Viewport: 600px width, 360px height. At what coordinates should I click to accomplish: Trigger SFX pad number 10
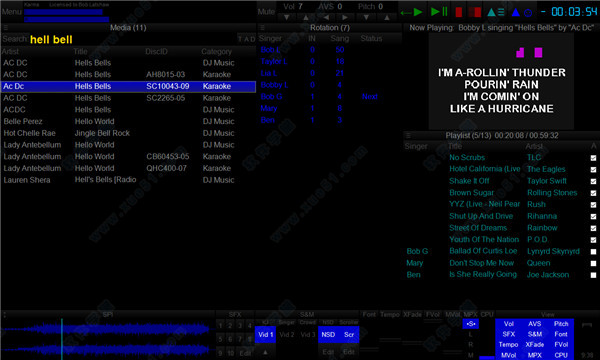230,353
